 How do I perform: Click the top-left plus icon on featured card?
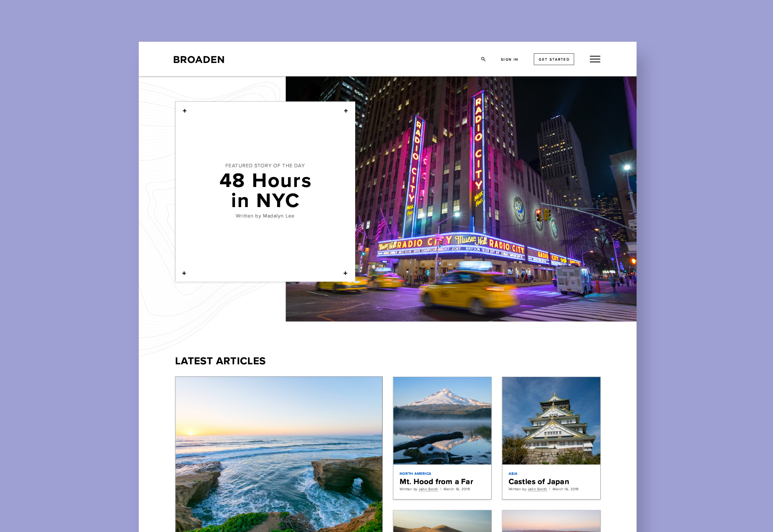tap(184, 110)
